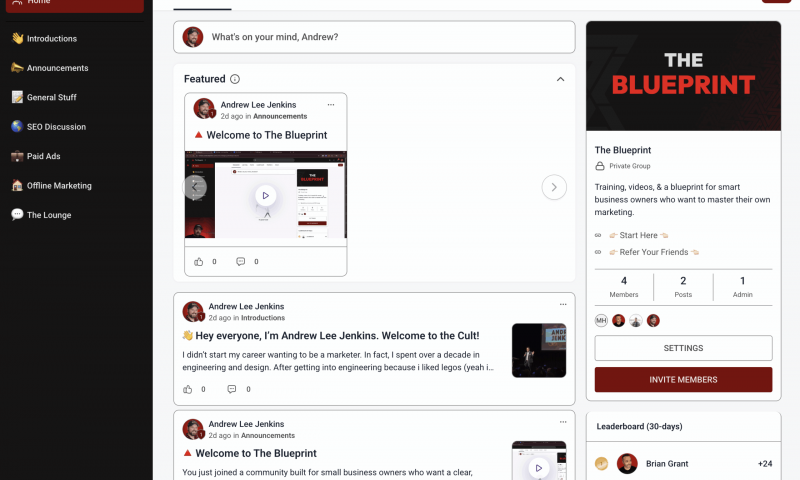The height and width of the screenshot is (480, 800).
Task: Click comment icon on featured post
Action: [x=240, y=262]
